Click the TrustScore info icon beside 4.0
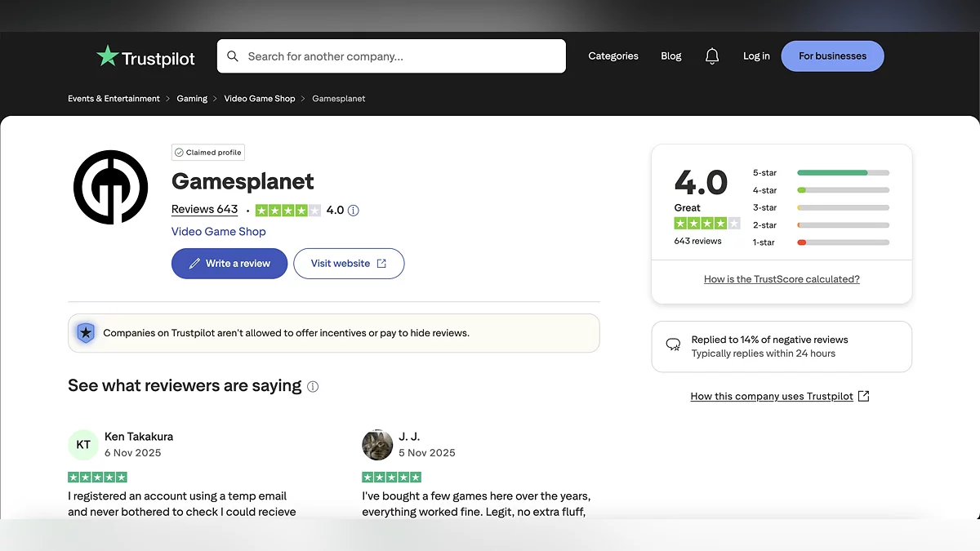Viewport: 980px width, 551px height. pos(354,211)
